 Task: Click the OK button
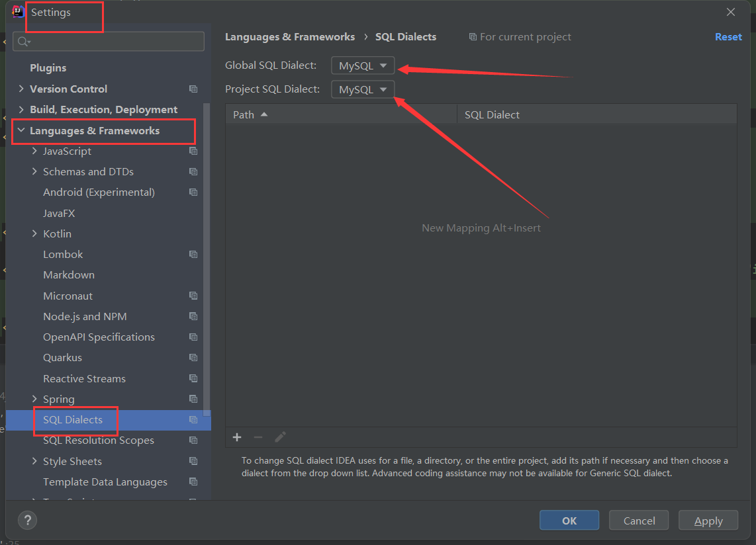(x=569, y=521)
